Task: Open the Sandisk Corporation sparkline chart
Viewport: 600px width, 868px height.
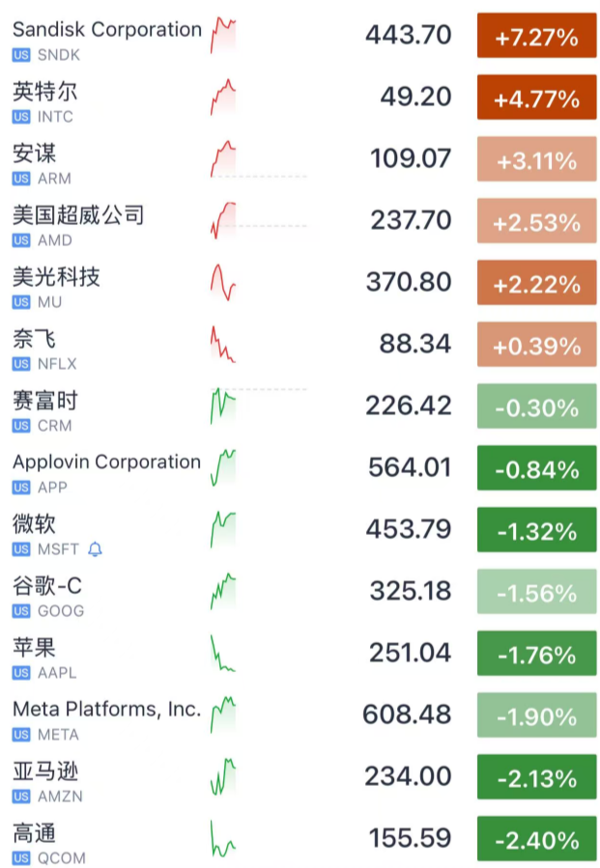Action: tap(223, 36)
